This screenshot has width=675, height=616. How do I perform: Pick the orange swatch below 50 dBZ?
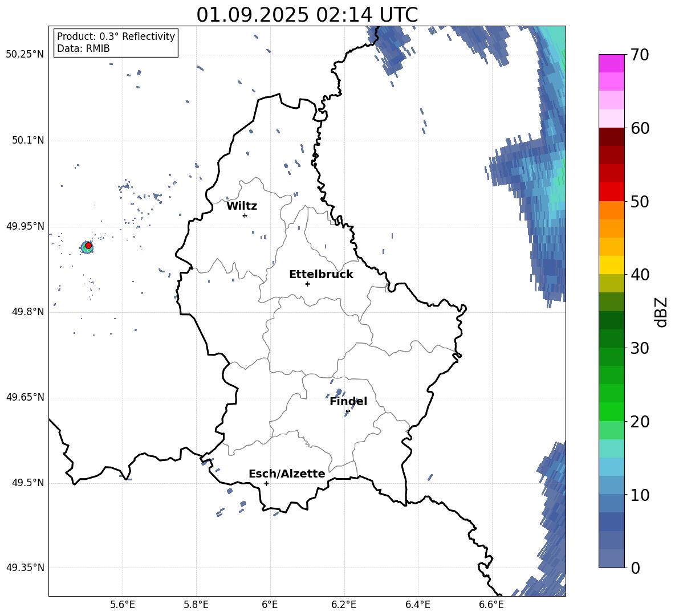coord(611,210)
